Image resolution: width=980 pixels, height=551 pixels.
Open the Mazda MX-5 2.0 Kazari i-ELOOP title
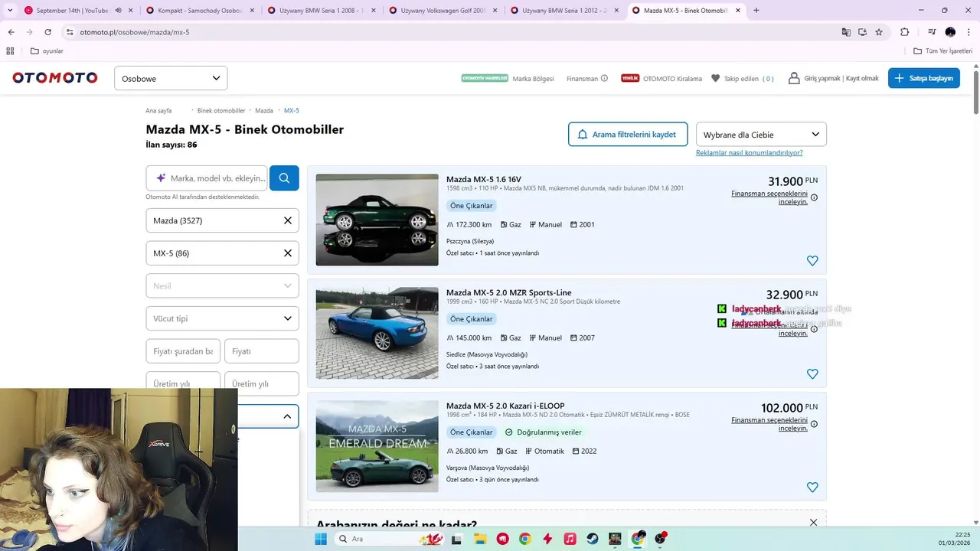[505, 406]
